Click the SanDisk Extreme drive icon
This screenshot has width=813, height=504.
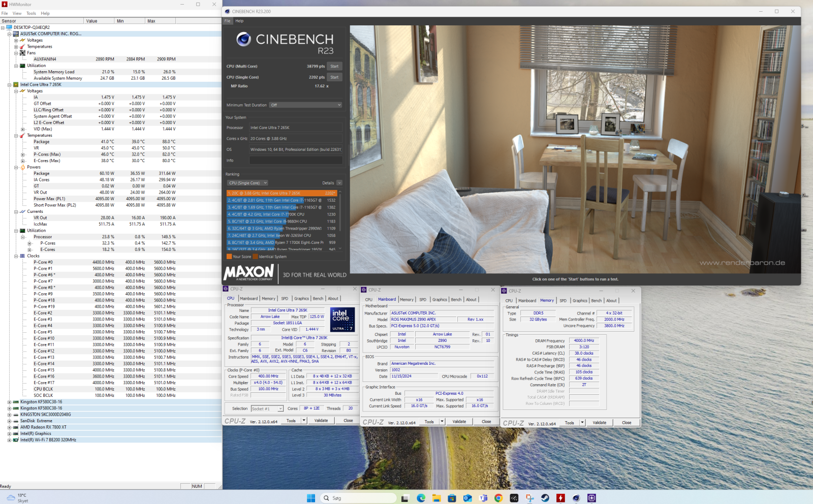tap(16, 421)
